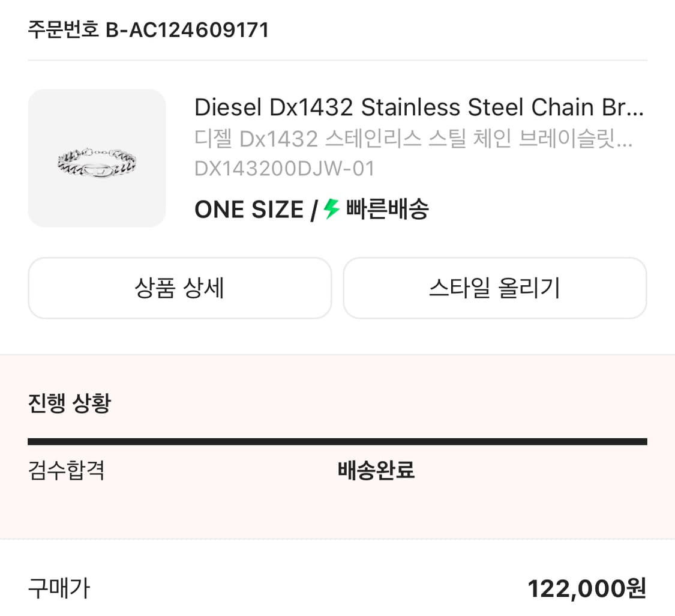Click the 스타일 올리기 button
Image resolution: width=675 pixels, height=616 pixels.
pyautogui.click(x=495, y=288)
